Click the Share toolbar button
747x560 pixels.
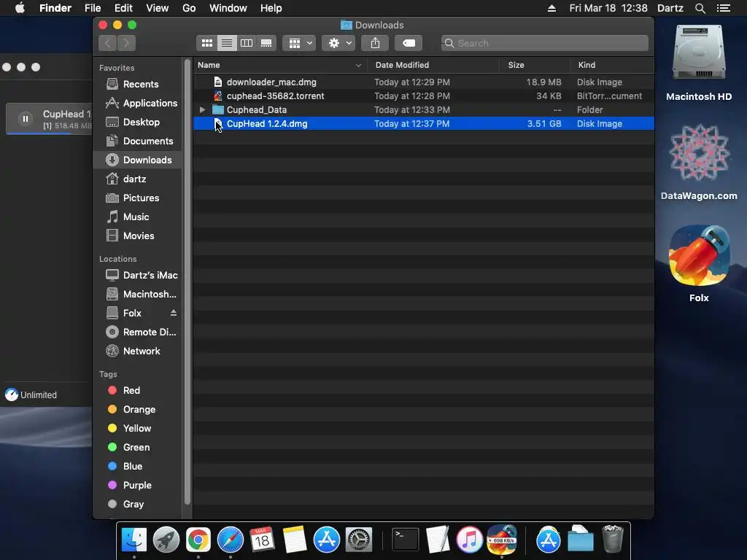point(376,43)
